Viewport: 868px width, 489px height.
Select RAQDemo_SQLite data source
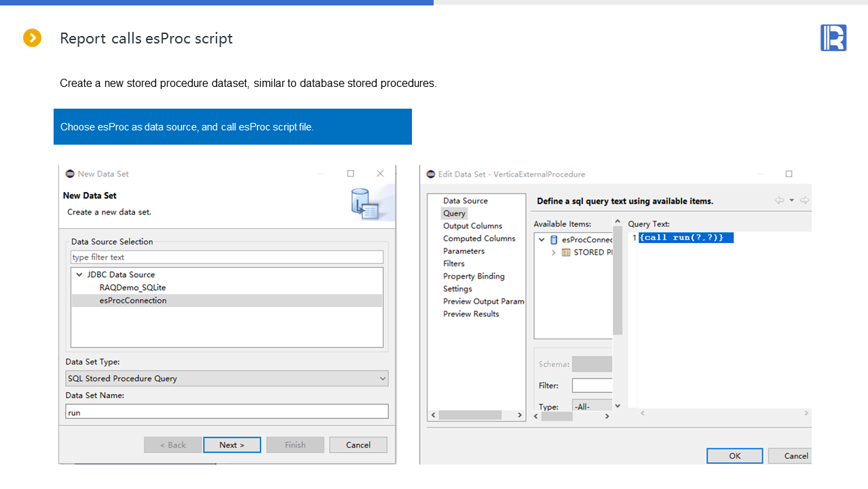[x=132, y=288]
